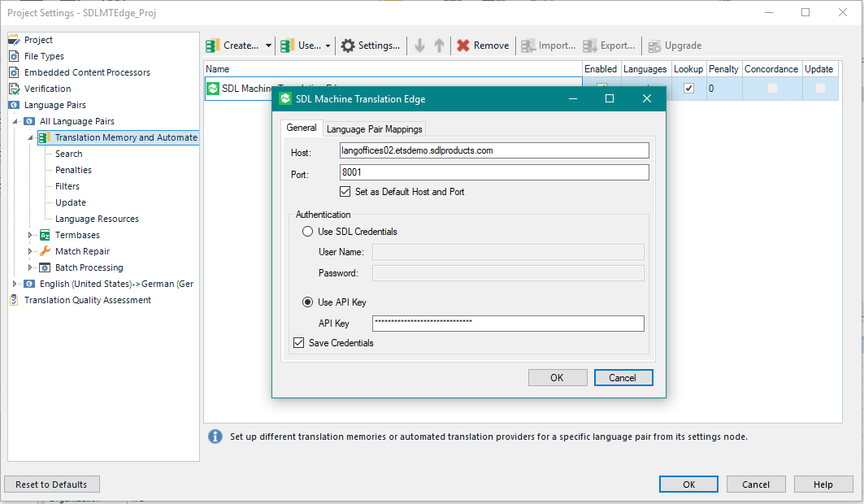The image size is (864, 504).
Task: Click OK in SDL Machine Translation Edge dialog
Action: tap(557, 378)
